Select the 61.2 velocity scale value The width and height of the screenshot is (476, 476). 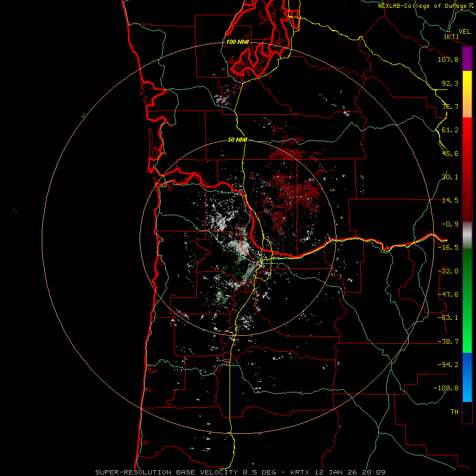[450, 130]
